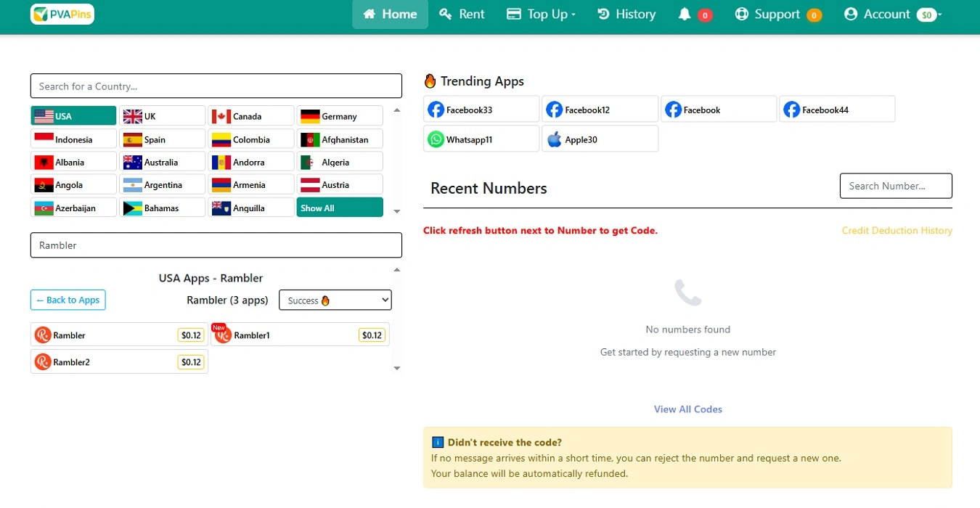Choose Austria from the country list
Viewport: 980px width, 508px height.
pos(340,185)
